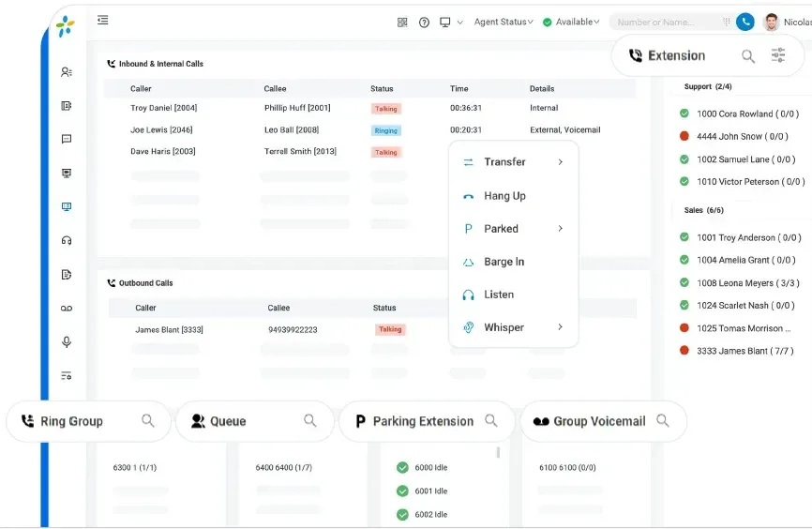Click the monitor display icon in the top bar
Image resolution: width=812 pixels, height=529 pixels.
(444, 23)
